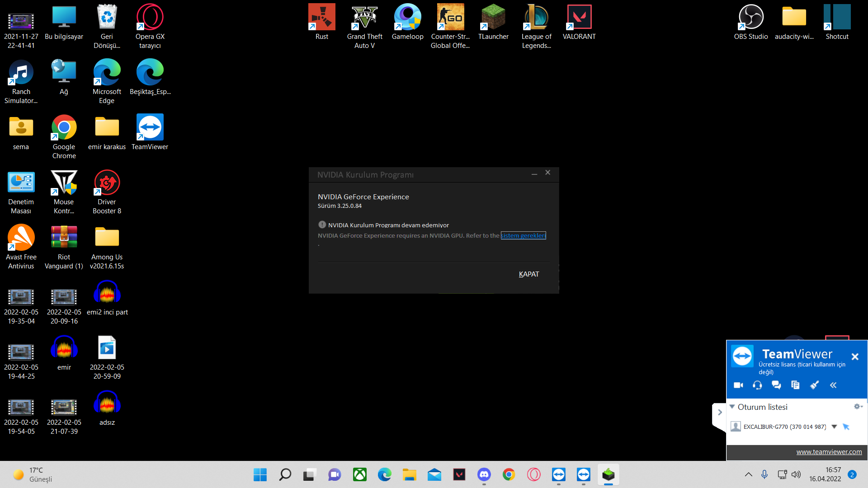868x488 pixels.
Task: Click the TeamViewer headset audio icon
Action: (x=757, y=385)
